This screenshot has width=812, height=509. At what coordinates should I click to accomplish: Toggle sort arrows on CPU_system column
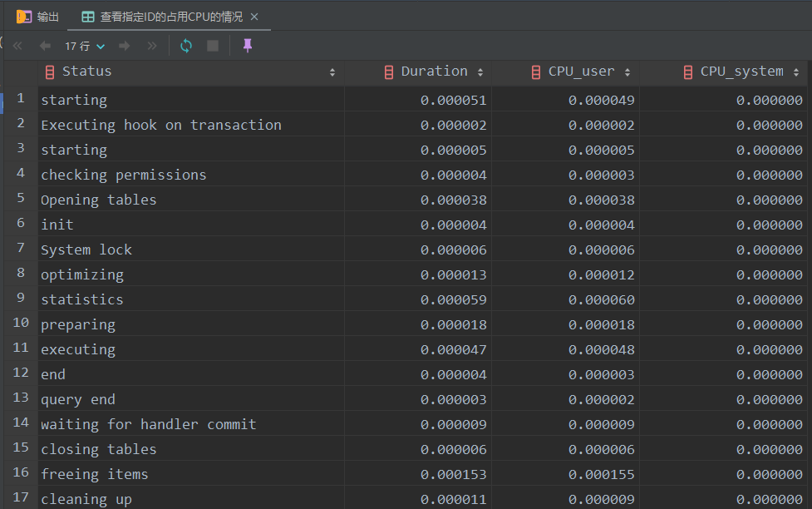[x=796, y=72]
